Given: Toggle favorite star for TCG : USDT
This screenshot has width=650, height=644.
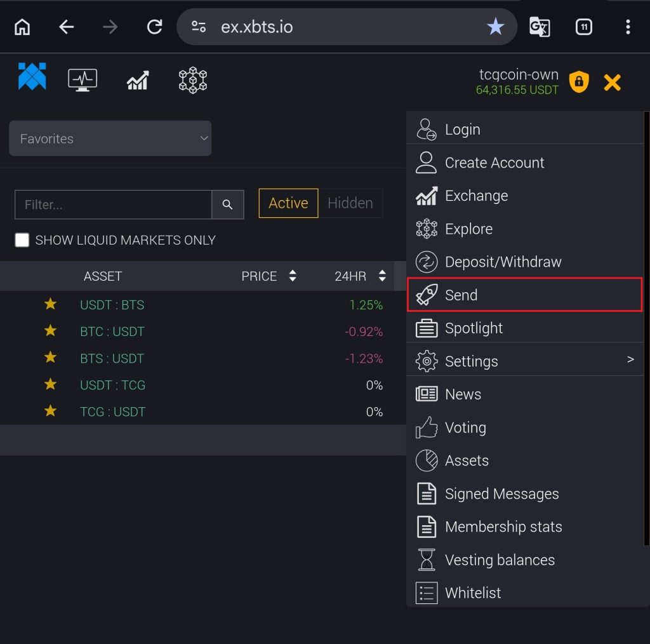Looking at the screenshot, I should [x=50, y=411].
